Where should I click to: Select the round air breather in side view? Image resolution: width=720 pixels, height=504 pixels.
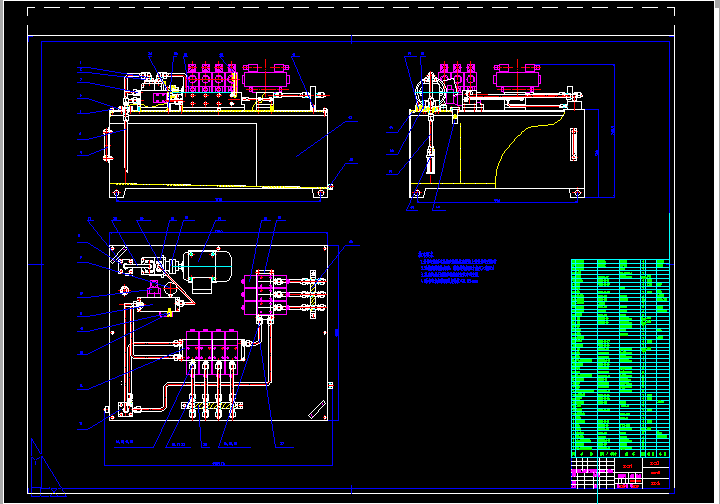point(430,89)
